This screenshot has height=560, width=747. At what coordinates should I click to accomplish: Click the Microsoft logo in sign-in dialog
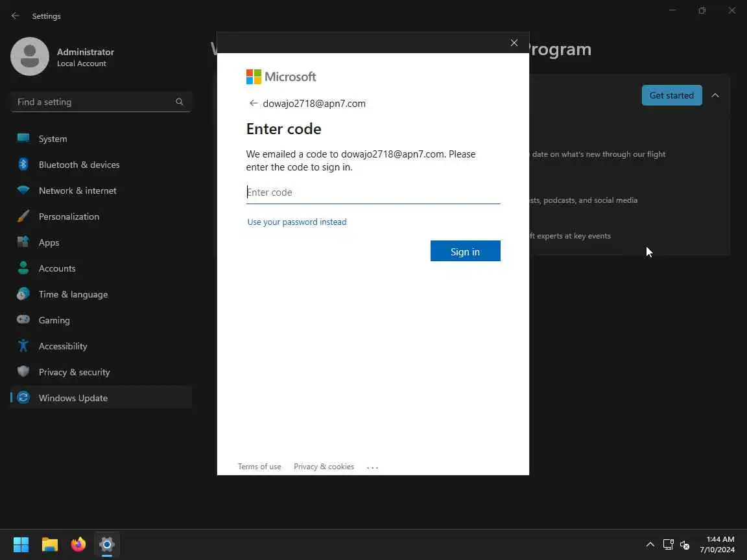pyautogui.click(x=281, y=76)
